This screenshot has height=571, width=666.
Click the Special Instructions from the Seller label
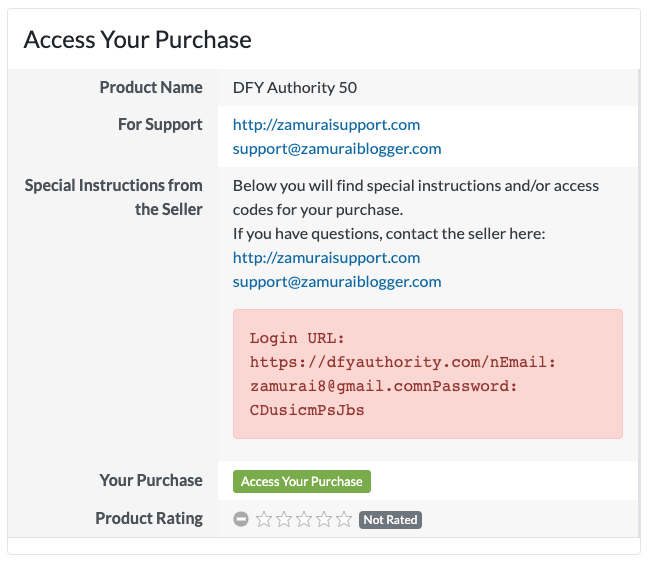(114, 197)
